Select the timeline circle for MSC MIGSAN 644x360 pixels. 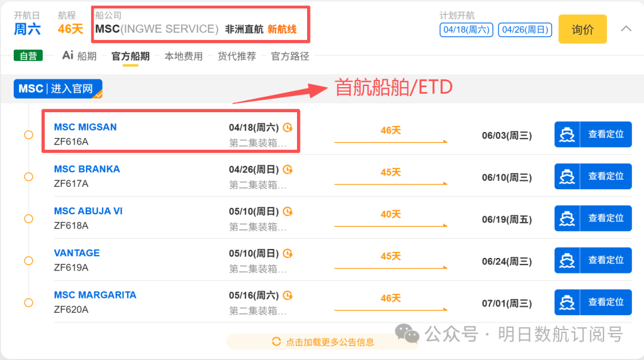29,135
